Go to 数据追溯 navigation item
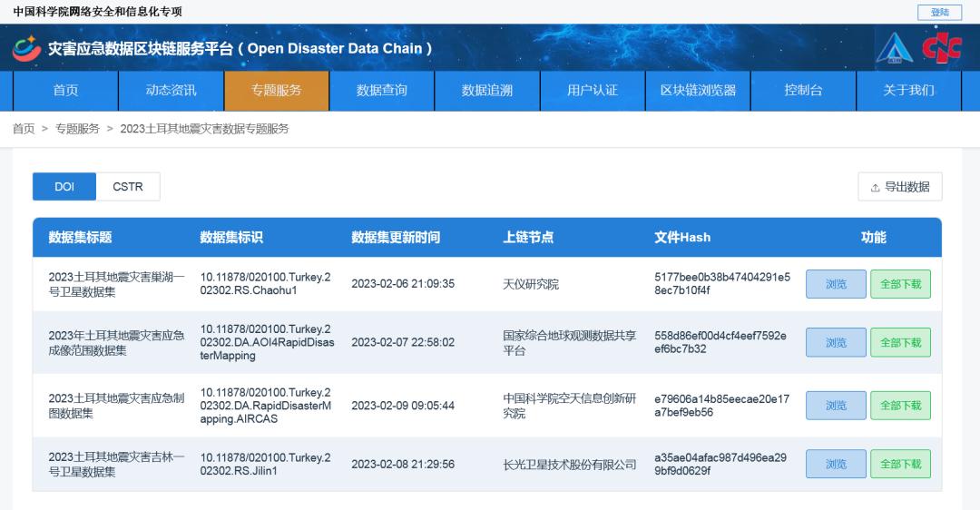 click(x=487, y=91)
